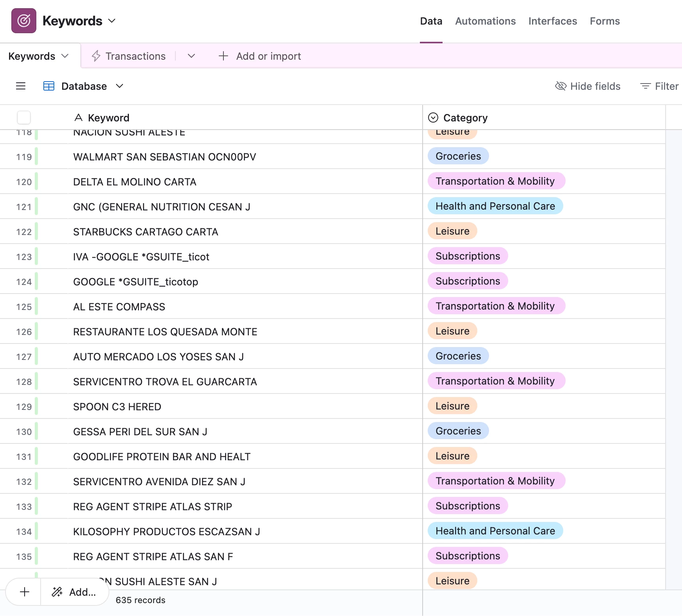Click KILOSOPHY PRODUCTOS ESCAZSAN J cell

pyautogui.click(x=245, y=531)
